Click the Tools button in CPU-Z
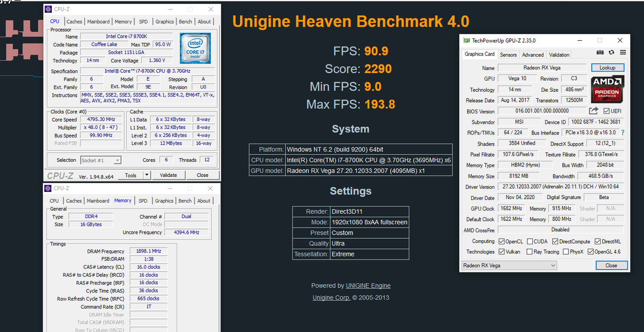Image resolution: width=644 pixels, height=332 pixels. (x=131, y=175)
